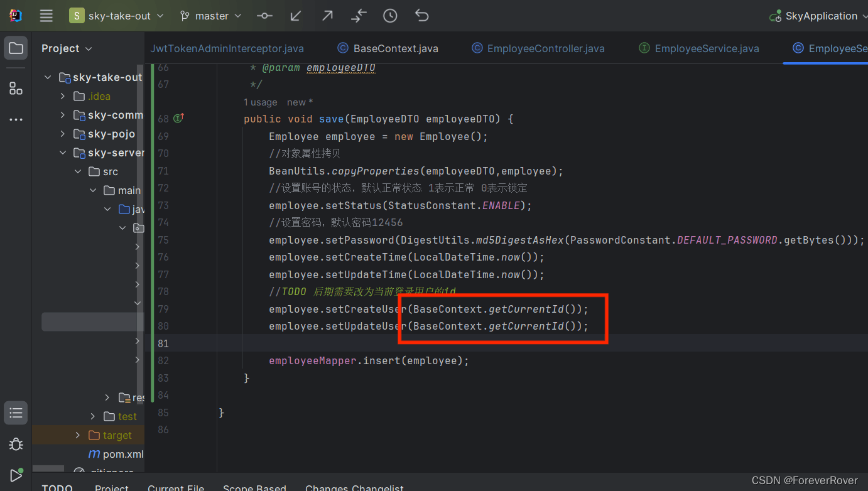Collapse the sky-take-out root node
This screenshot has height=491, width=868.
(47, 77)
